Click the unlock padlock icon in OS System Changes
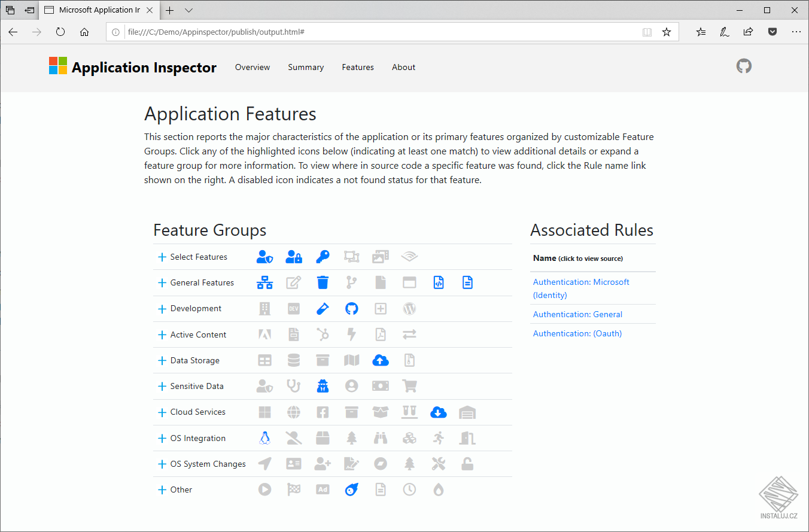This screenshot has width=809, height=532. click(467, 464)
